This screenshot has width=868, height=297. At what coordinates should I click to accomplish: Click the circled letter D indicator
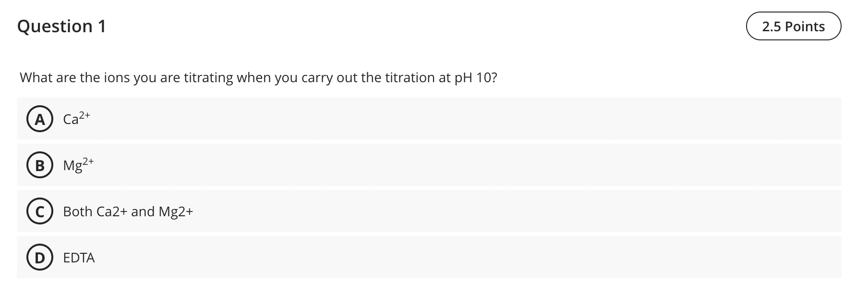[39, 258]
